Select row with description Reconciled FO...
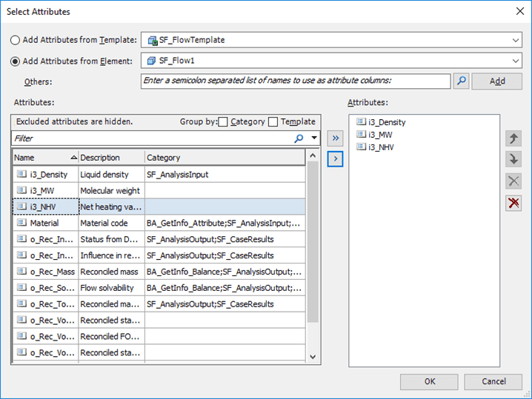Viewport: 532px width, 399px height. pos(159,337)
